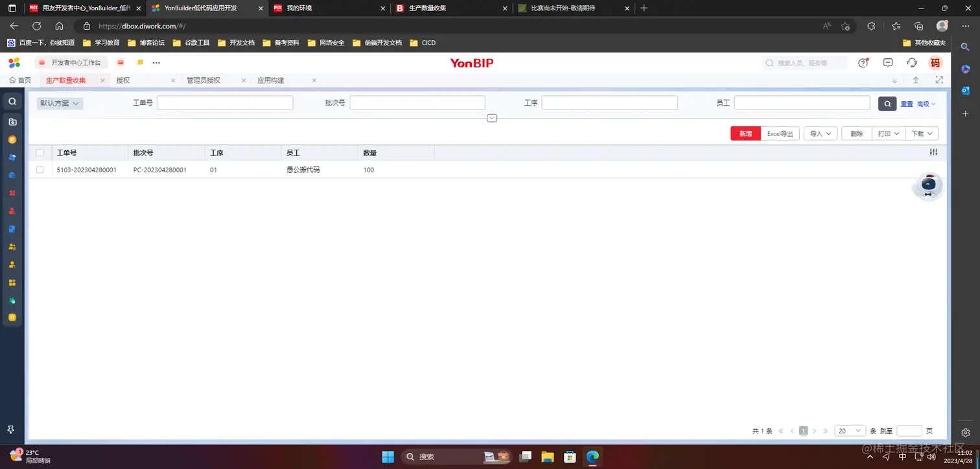Open the column settings icon on table header

[933, 152]
